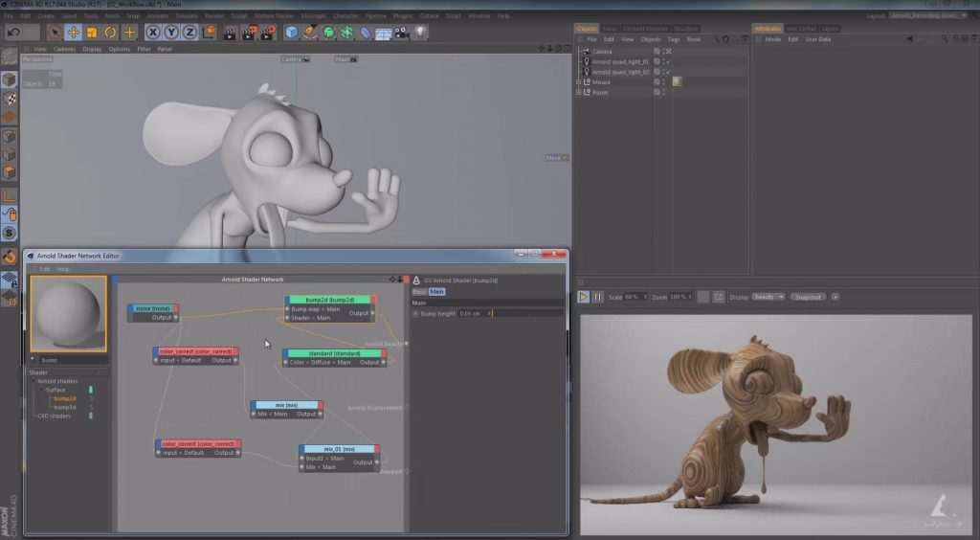
Task: Click the shader preview sphere thumbnail
Action: [68, 314]
